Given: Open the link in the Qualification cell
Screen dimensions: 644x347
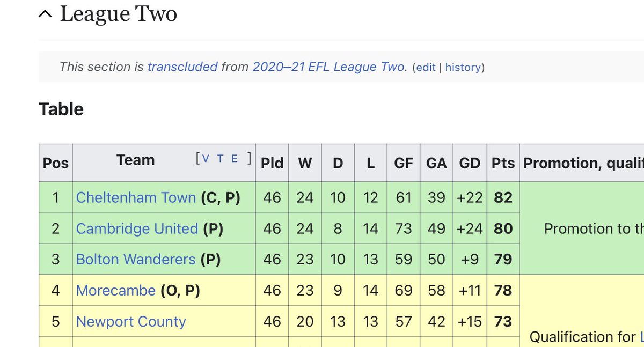Looking at the screenshot, I should (641, 337).
